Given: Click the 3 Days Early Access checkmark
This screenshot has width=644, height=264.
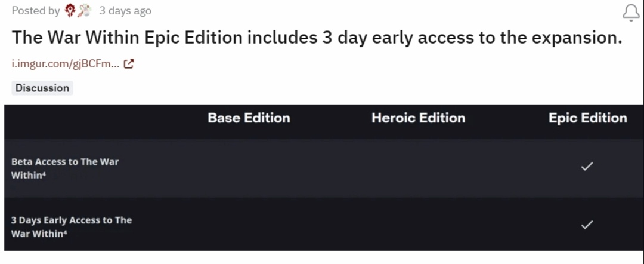Looking at the screenshot, I should click(587, 225).
